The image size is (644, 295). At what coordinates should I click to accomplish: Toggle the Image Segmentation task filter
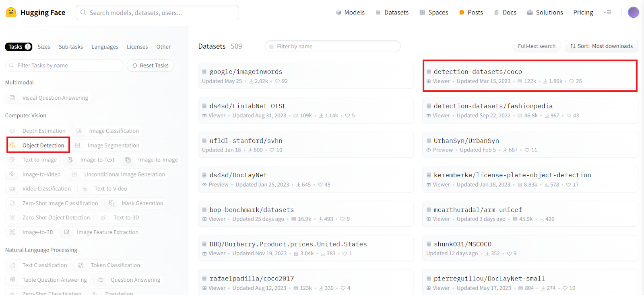107,145
